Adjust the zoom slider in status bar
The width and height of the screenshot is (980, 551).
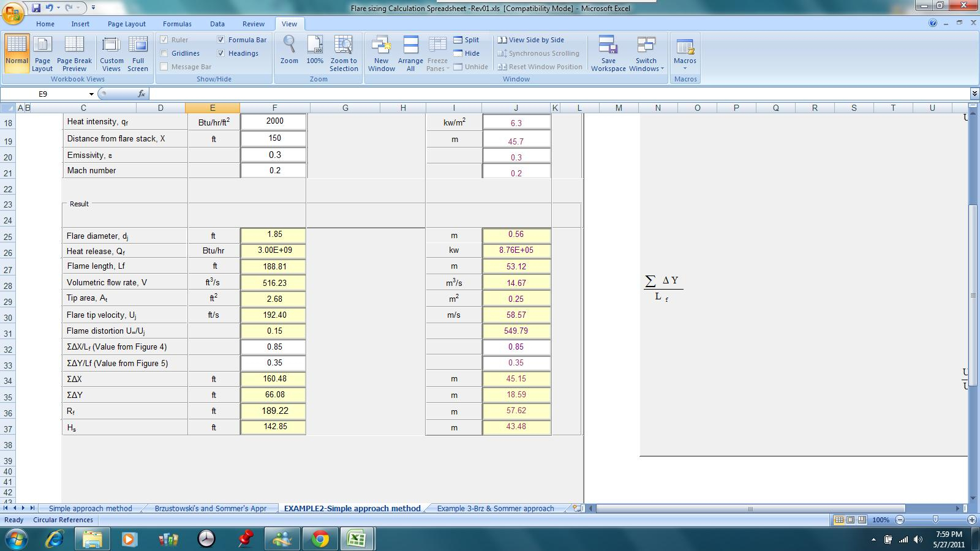935,520
